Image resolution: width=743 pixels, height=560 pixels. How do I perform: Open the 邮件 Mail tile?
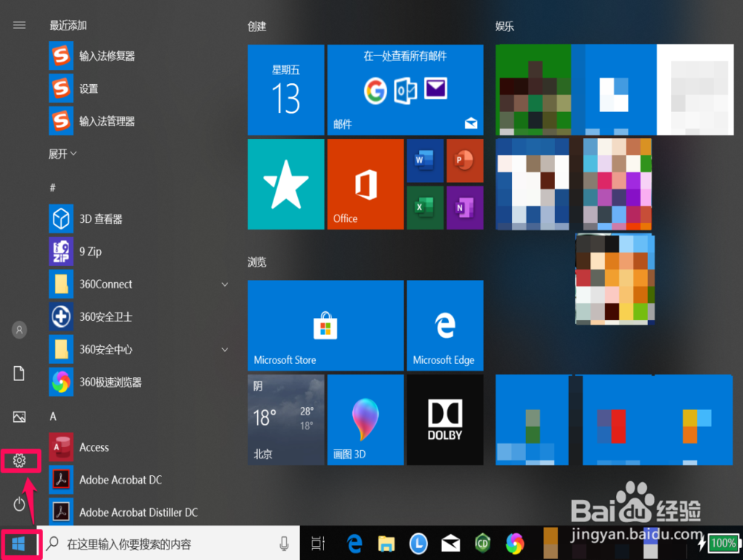[405, 89]
